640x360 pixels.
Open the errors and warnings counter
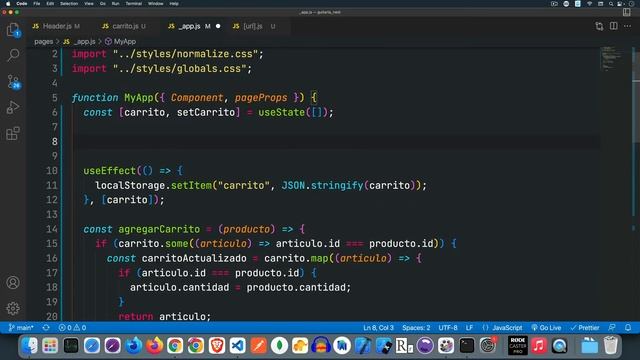pyautogui.click(x=72, y=328)
